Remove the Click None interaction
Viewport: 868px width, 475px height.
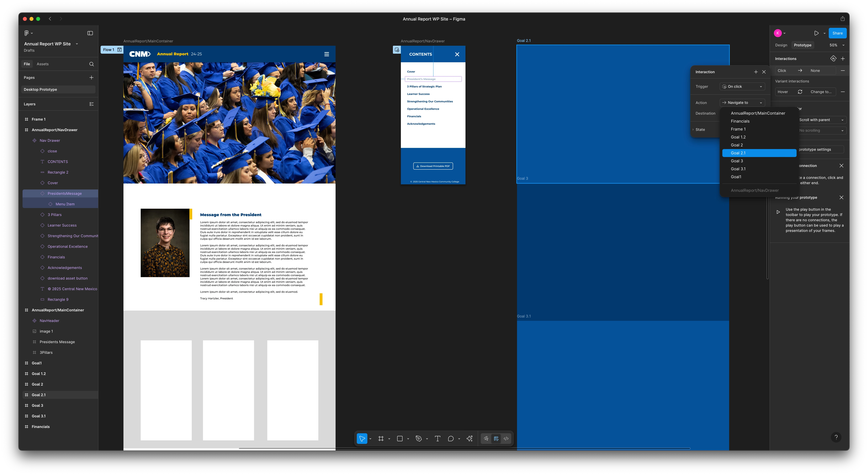click(843, 71)
